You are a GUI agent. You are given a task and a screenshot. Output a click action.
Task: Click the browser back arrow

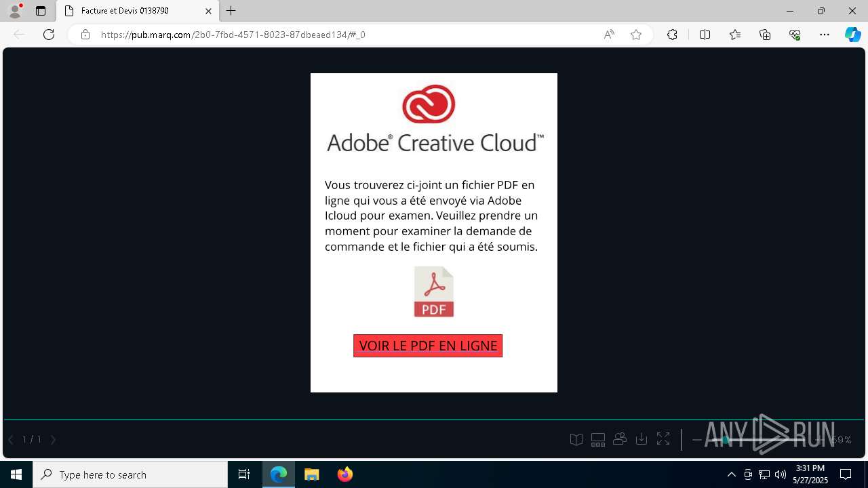[x=19, y=35]
